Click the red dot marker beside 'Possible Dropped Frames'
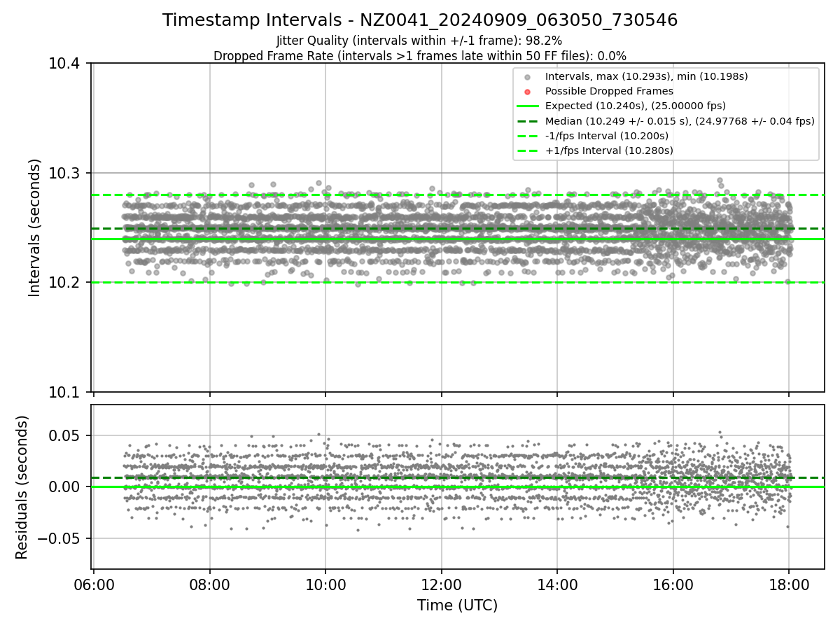 pos(528,92)
